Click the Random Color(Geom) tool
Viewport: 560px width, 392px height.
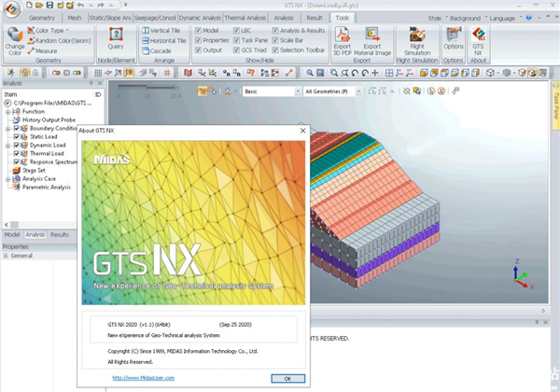60,41
